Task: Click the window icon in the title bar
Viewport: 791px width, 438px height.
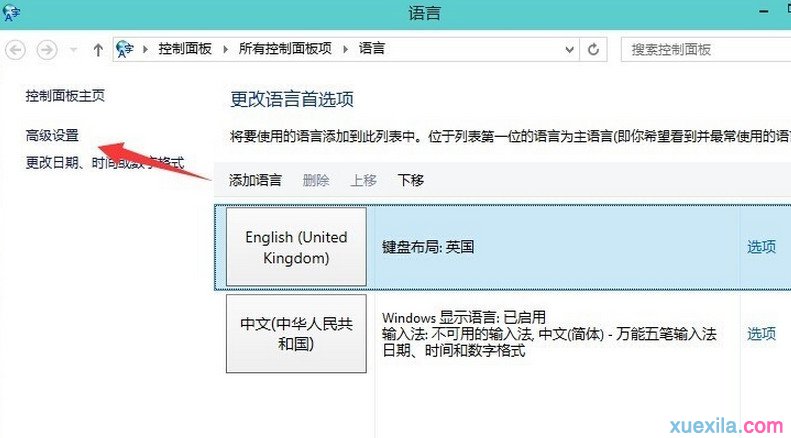Action: pos(11,12)
